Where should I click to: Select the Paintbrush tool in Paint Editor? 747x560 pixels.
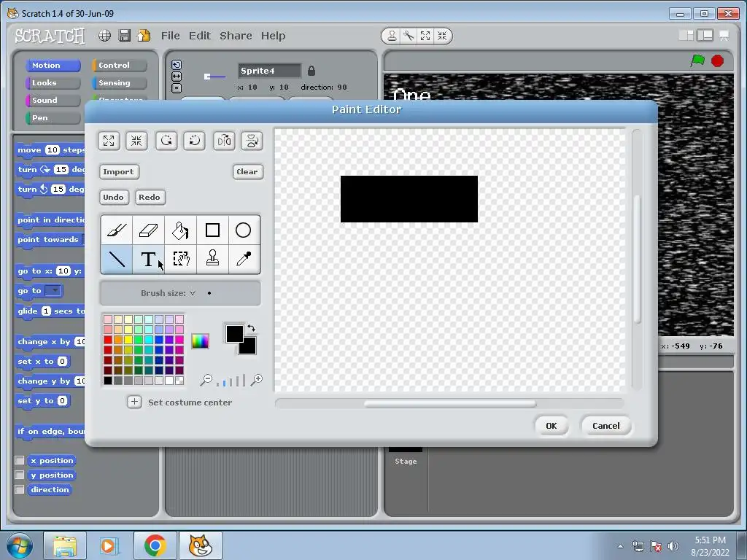click(x=117, y=230)
